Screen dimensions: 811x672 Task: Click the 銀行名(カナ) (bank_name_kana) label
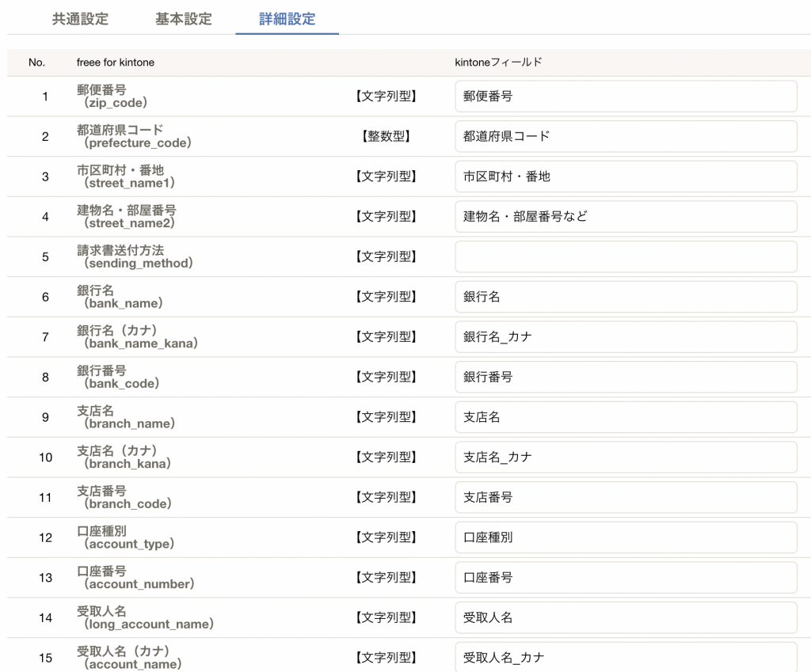tap(138, 337)
